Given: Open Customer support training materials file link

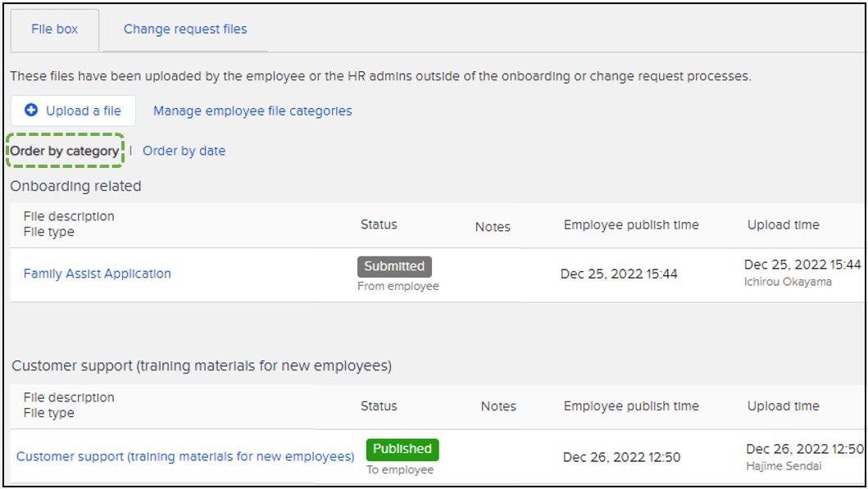Looking at the screenshot, I should pyautogui.click(x=185, y=456).
